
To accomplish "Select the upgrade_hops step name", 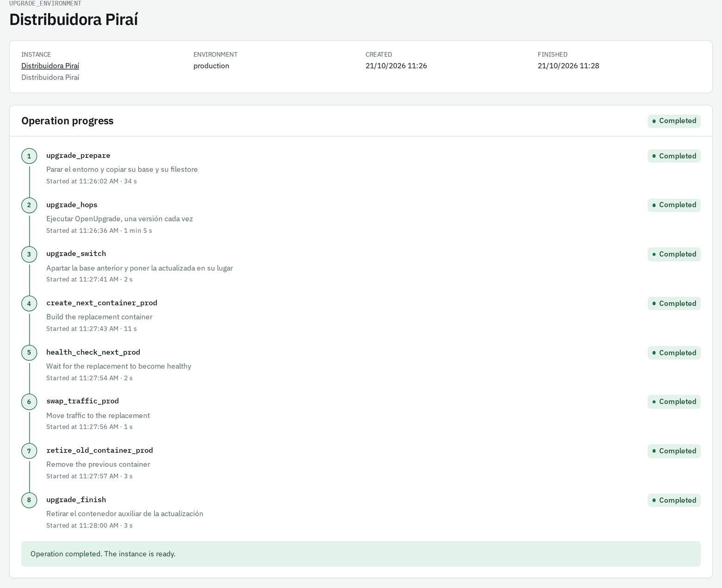I will click(x=72, y=205).
